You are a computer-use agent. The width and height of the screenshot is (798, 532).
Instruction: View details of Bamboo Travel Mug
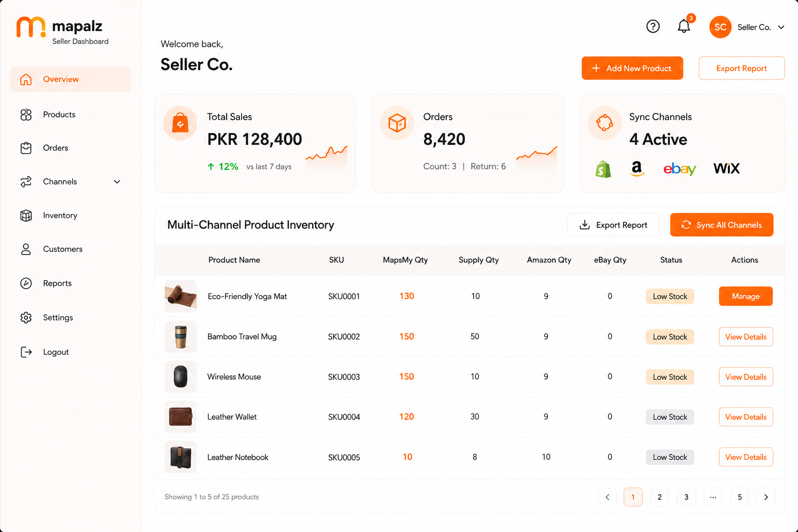[746, 337]
